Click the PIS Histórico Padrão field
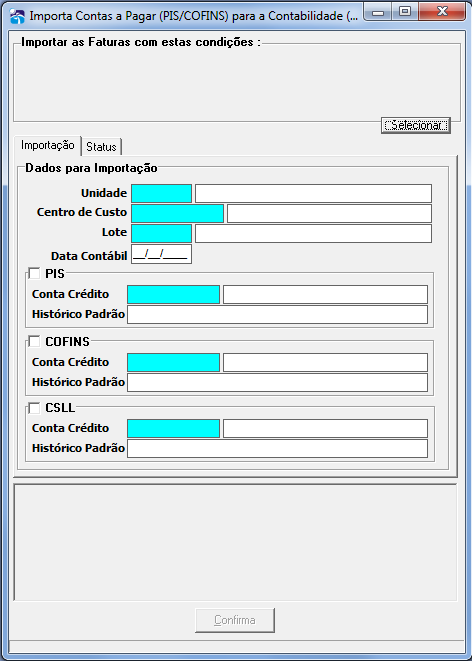The image size is (472, 661). point(277,314)
